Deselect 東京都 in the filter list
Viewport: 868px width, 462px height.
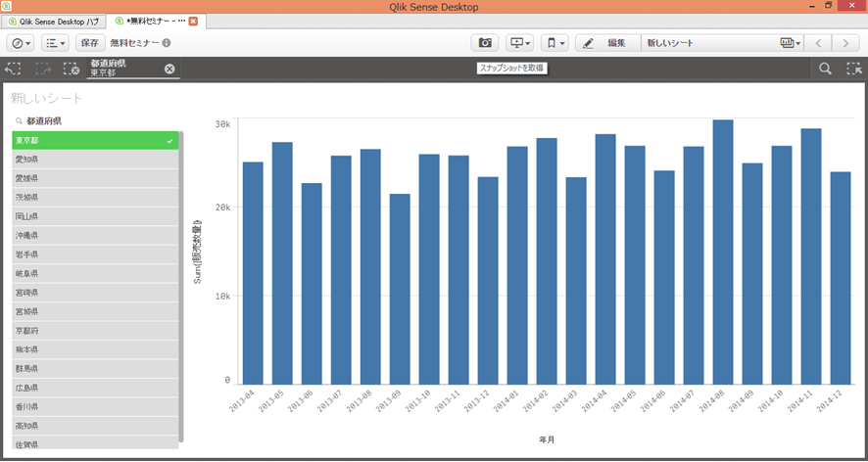[95, 141]
